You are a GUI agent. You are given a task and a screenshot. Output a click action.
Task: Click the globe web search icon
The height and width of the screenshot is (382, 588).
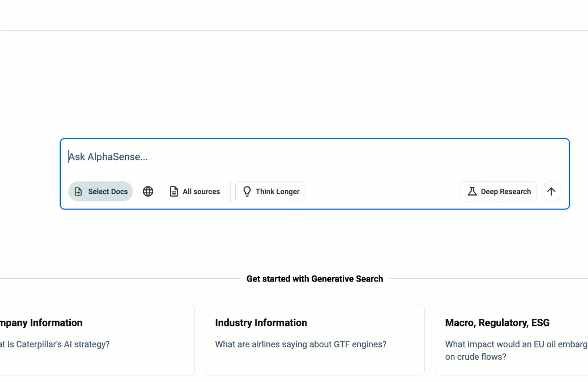148,191
